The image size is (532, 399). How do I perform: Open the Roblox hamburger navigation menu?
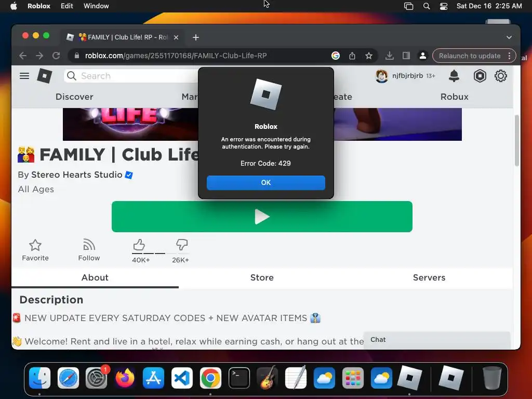(x=24, y=76)
